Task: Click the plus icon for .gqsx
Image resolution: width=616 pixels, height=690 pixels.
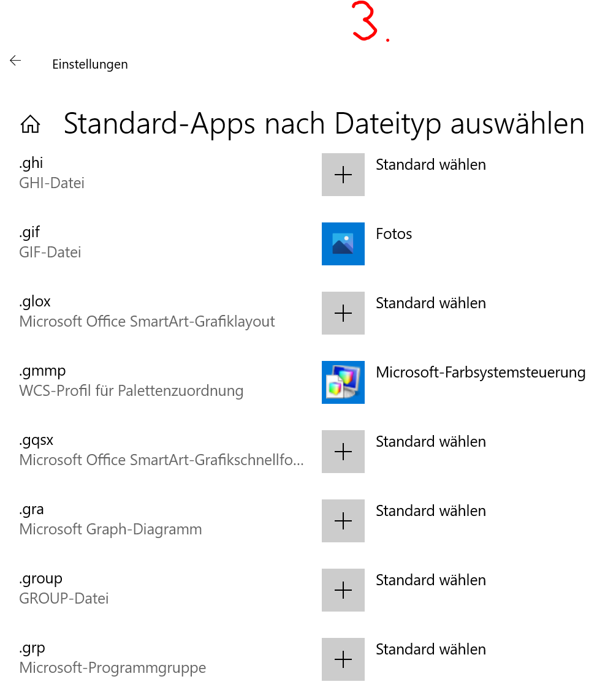Action: point(343,452)
